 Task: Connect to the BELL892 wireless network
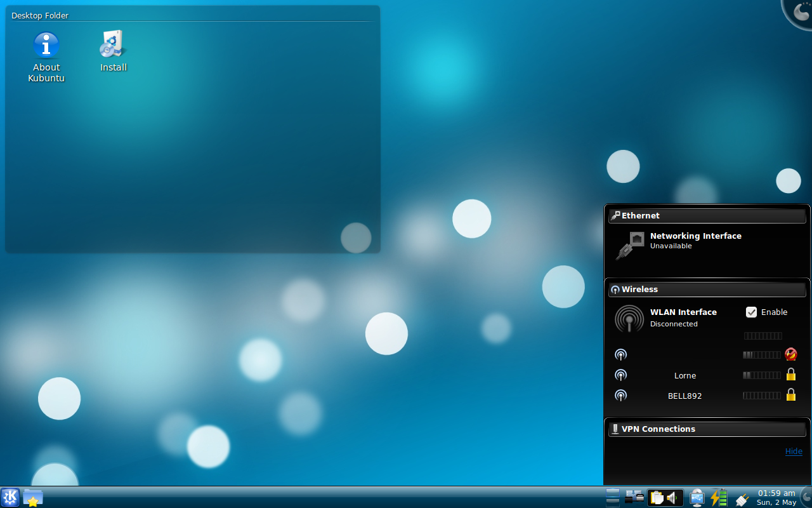point(685,396)
